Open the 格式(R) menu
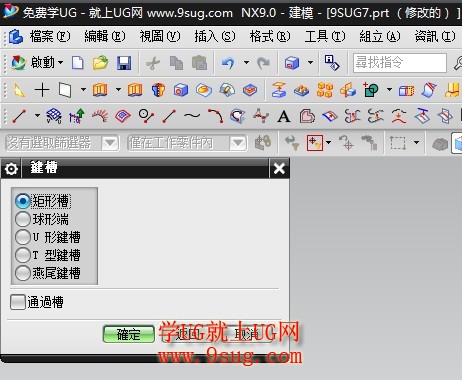This screenshot has height=380, width=462. point(270,36)
